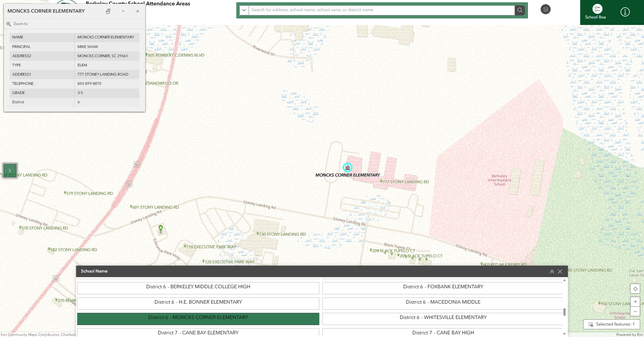Click the school list scrollbar thumb
The width and height of the screenshot is (644, 337).
pyautogui.click(x=564, y=312)
